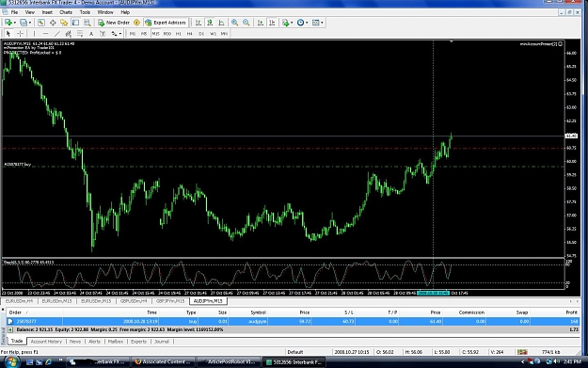588x368 pixels.
Task: Click the Profiles toolbar icon
Action: [x=24, y=23]
